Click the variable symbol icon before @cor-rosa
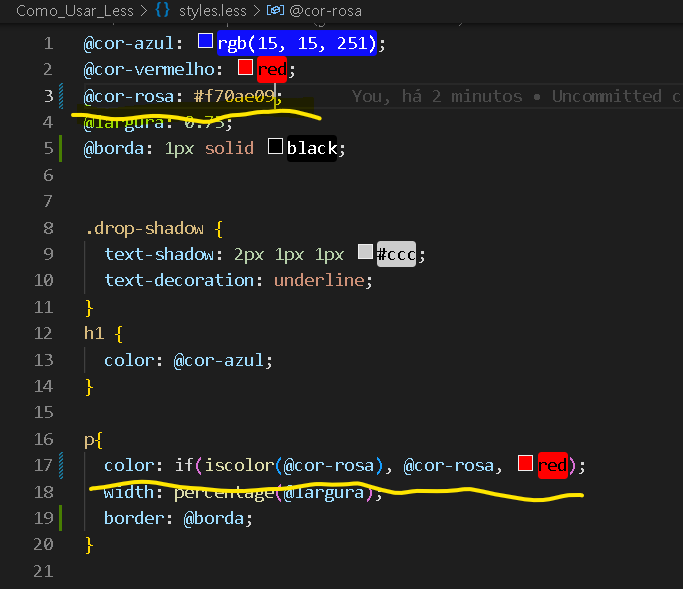Viewport: 683px width, 589px height. (x=275, y=10)
